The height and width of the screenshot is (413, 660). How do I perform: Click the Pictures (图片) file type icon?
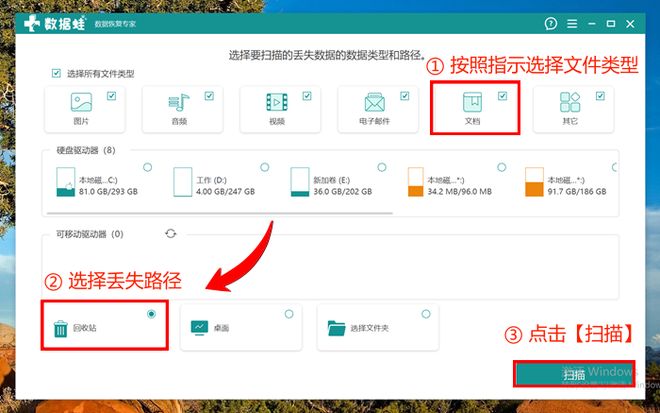click(82, 103)
